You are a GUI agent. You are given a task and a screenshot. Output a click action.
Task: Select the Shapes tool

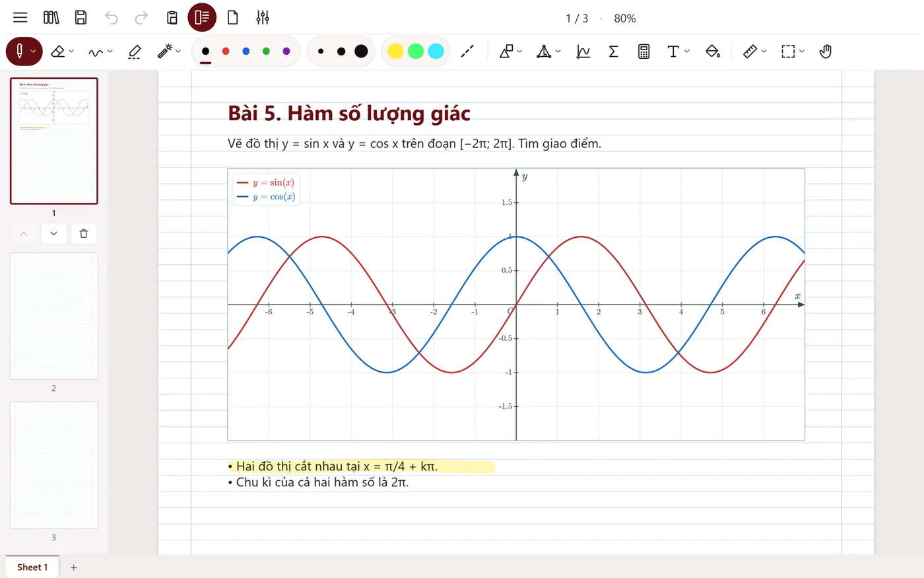point(506,52)
